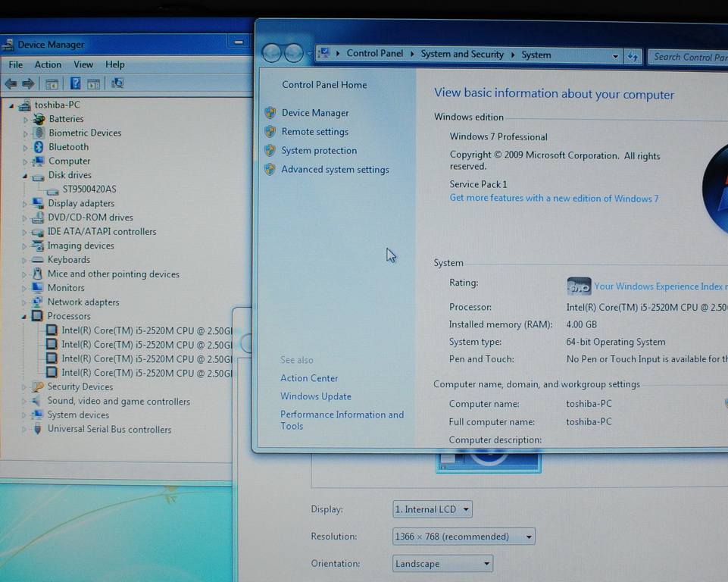Open the View menu in Device Manager
Viewport: 728px width, 582px height.
[x=83, y=64]
